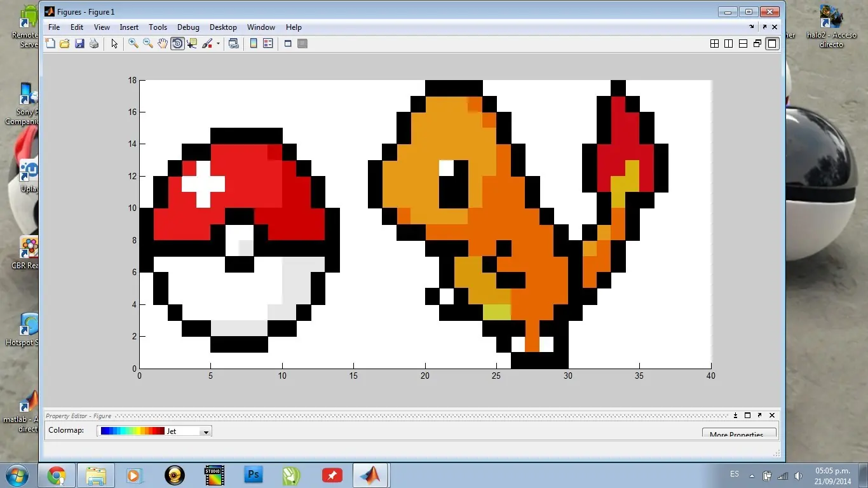
Task: Minimize the Property Editor panel
Action: 736,415
